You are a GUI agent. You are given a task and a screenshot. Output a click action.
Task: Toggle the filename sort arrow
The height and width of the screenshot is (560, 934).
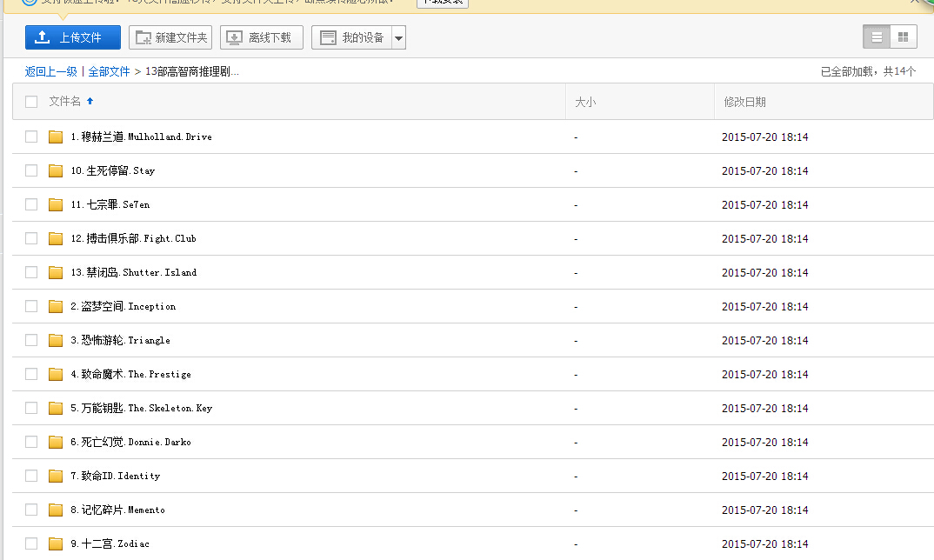tap(90, 101)
